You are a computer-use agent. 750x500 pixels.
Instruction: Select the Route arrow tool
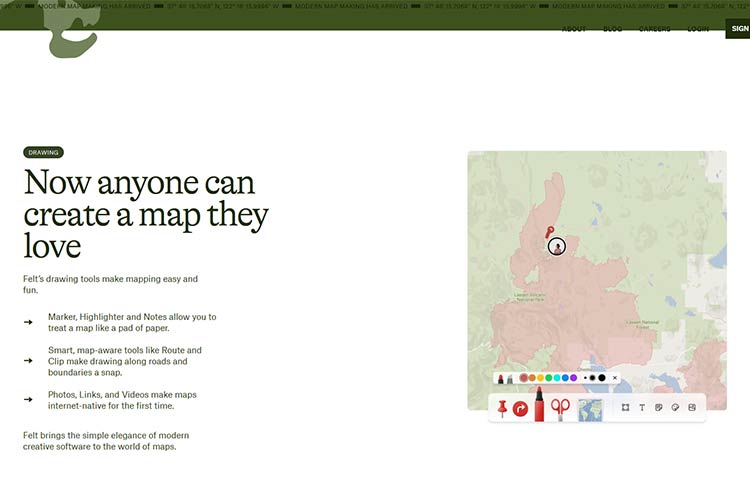(520, 408)
